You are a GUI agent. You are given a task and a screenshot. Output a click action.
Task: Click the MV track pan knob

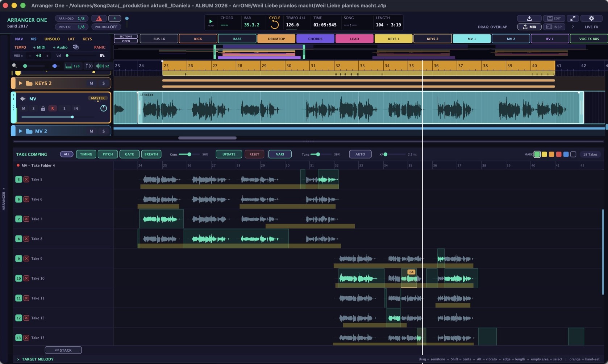click(x=104, y=108)
